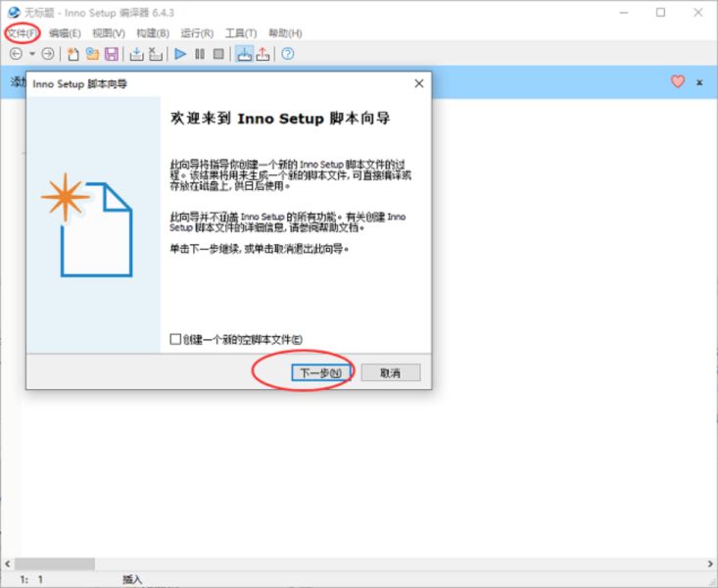Click the forward navigation arrow in toolbar
Viewport: 718px width, 588px height.
(47, 54)
